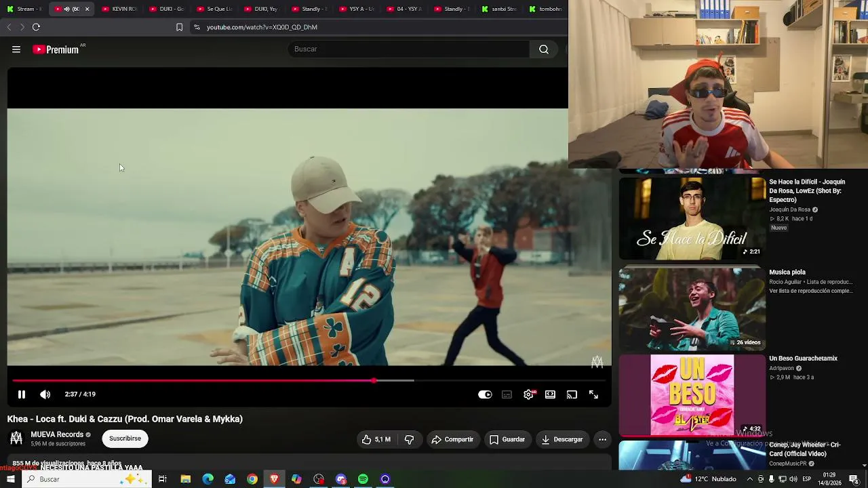Switch to the 04 - YSY A tab
Screen dimensions: 868x488
(403, 9)
